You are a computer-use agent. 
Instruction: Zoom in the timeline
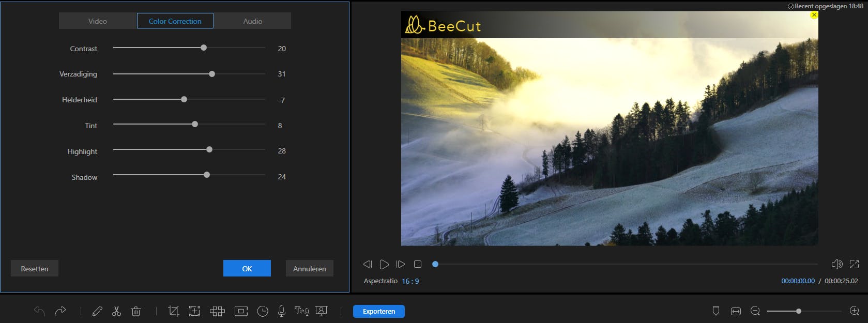click(855, 311)
